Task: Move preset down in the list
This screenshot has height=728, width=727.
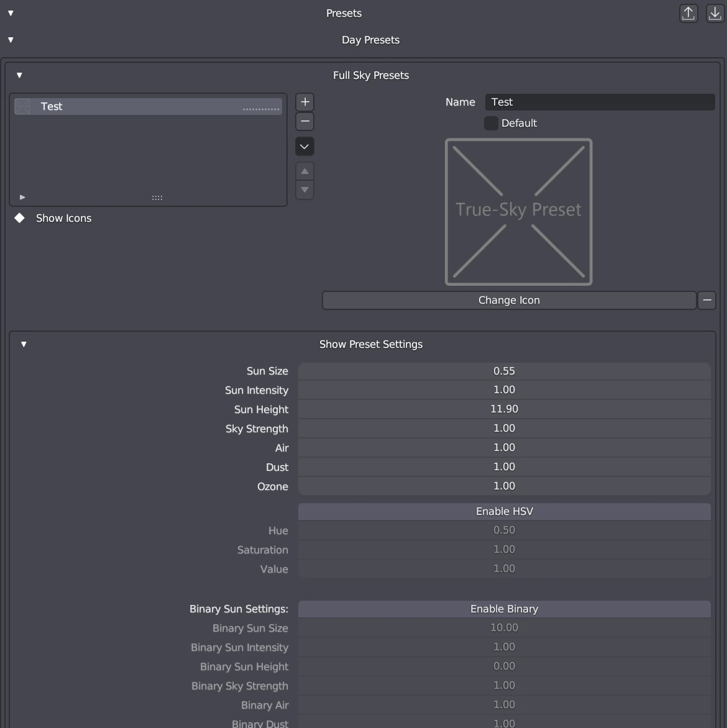Action: 304,190
